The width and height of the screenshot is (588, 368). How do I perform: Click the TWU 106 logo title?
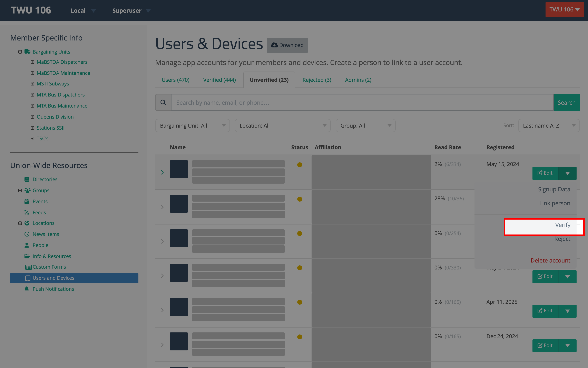[x=31, y=10]
